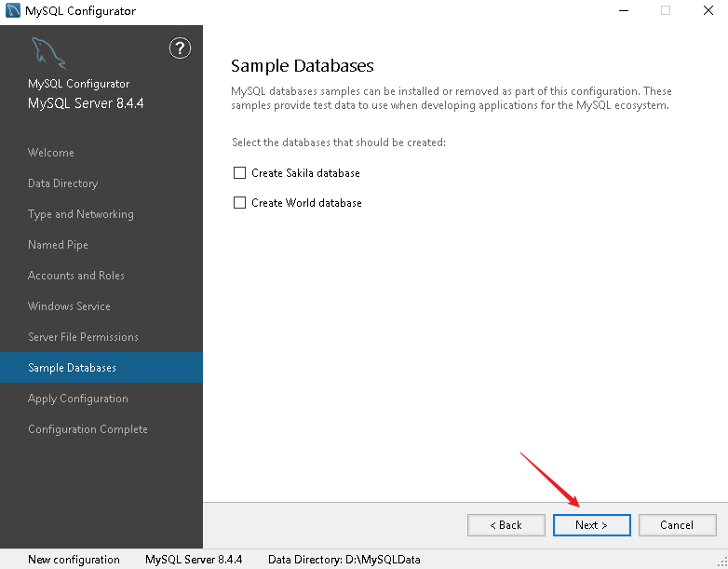
Task: Click the Data Directory status bar text
Action: pos(344,560)
